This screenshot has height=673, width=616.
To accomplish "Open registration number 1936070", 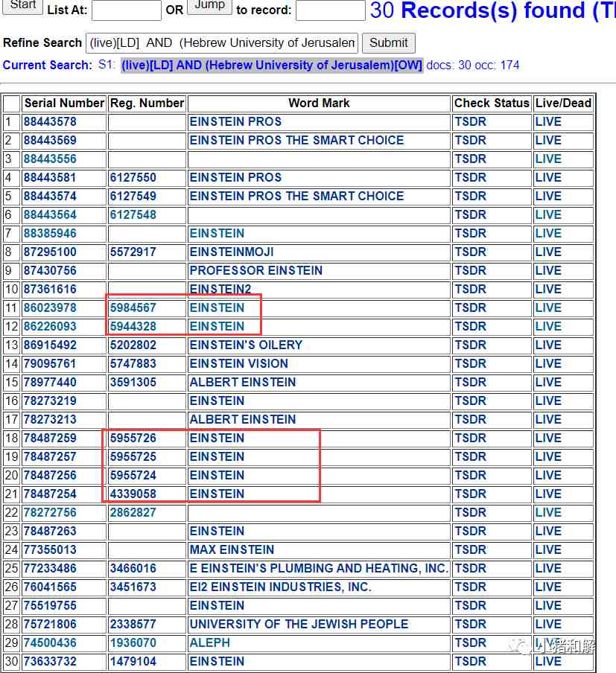I will point(133,642).
